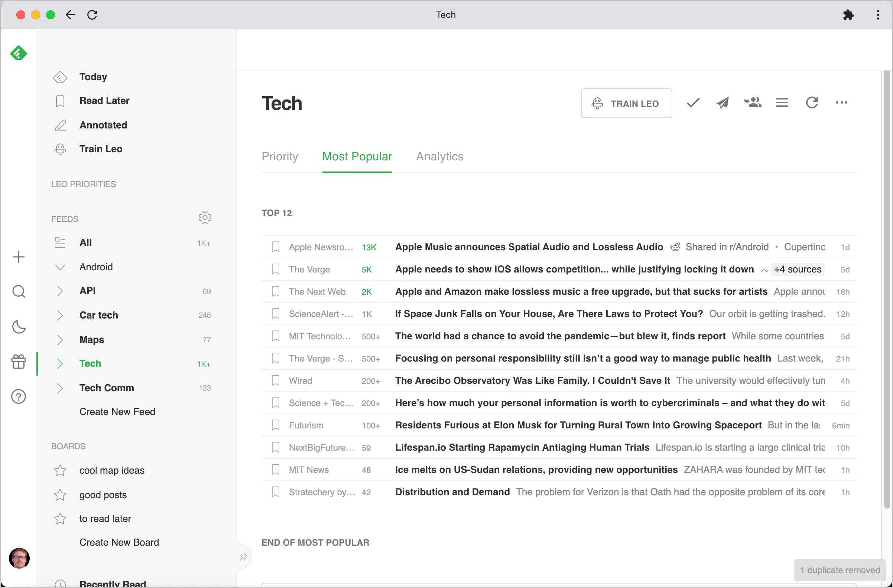Click the puzzle/extensions icon in top bar
This screenshot has height=588, width=893.
click(x=848, y=14)
